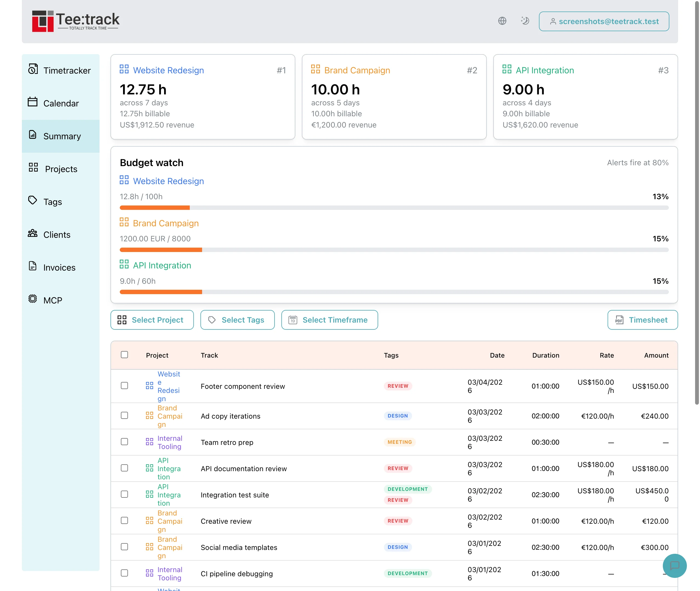This screenshot has height=591, width=700.
Task: Open the Summary panel icon
Action: pyautogui.click(x=33, y=136)
